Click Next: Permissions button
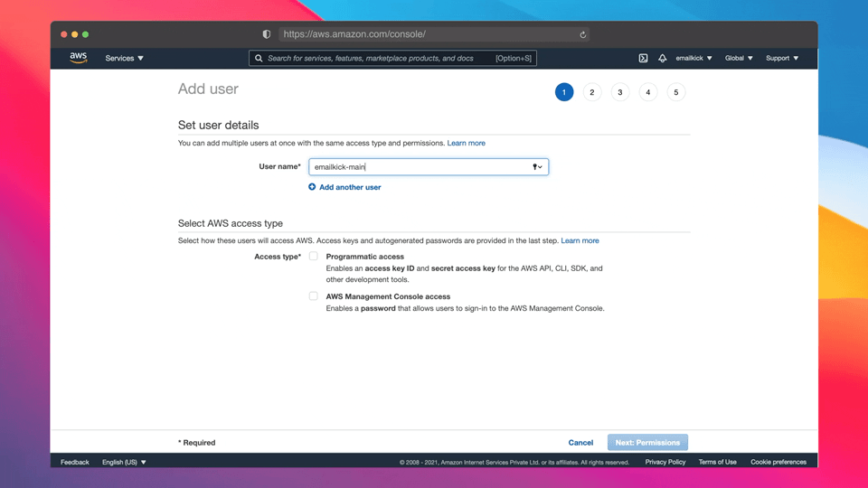Image resolution: width=868 pixels, height=488 pixels. (x=647, y=443)
